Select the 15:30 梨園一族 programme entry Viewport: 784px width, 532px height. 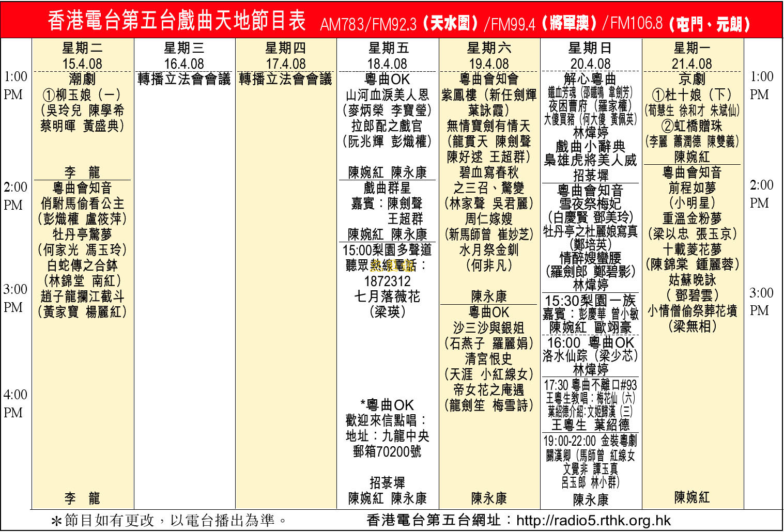tap(590, 301)
